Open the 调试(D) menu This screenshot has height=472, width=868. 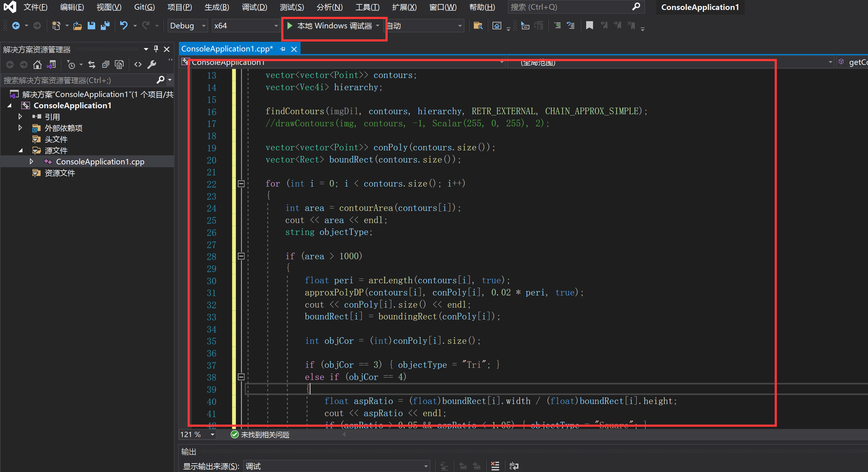(x=254, y=7)
